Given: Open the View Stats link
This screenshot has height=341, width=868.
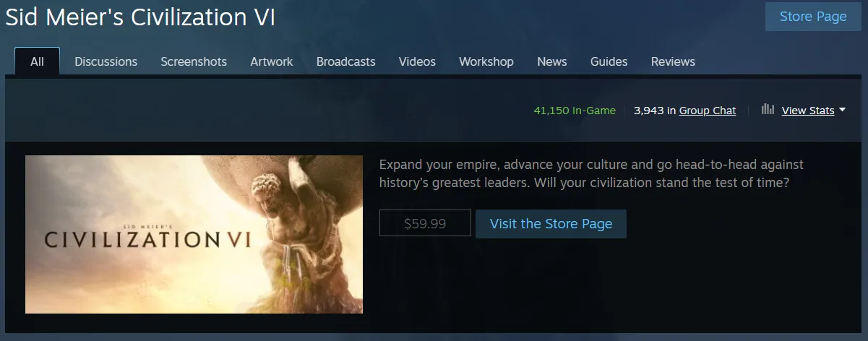Looking at the screenshot, I should (808, 111).
